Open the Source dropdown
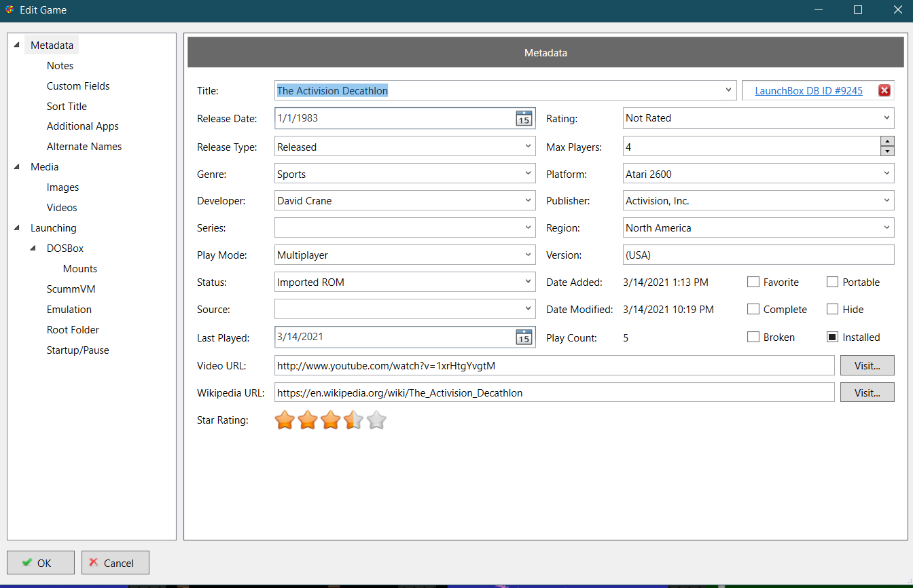 (529, 309)
